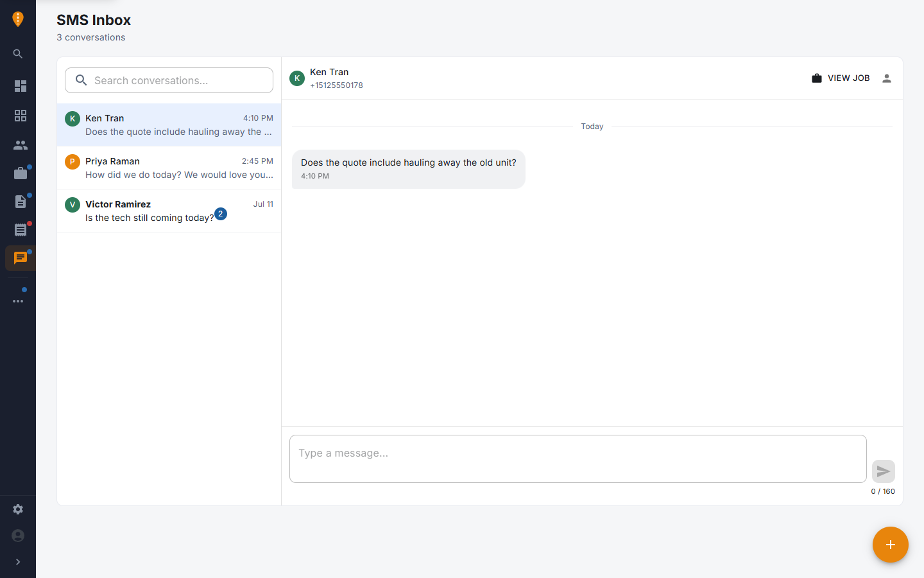Image resolution: width=924 pixels, height=578 pixels.
Task: Click phone number +15125550178
Action: point(336,85)
